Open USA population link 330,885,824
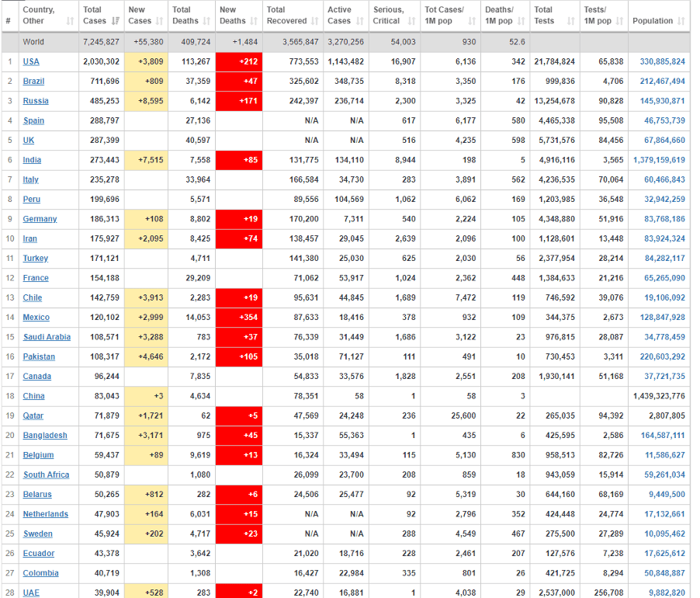 (x=663, y=61)
